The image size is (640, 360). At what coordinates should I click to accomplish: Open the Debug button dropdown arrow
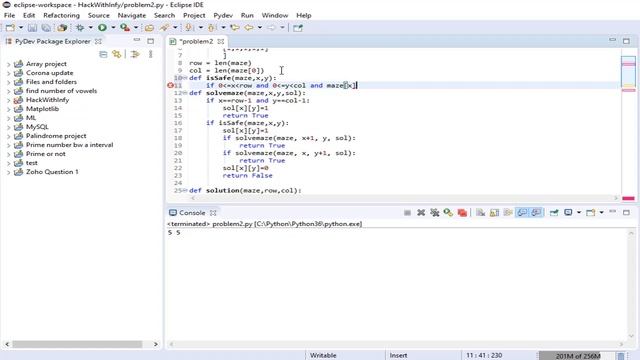[91, 28]
